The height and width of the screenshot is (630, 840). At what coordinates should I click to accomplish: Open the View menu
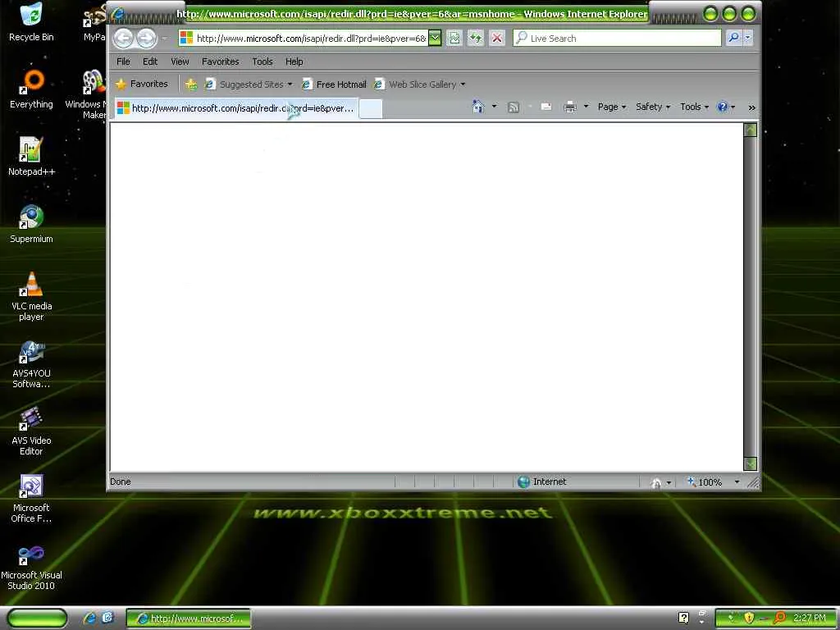pos(180,62)
